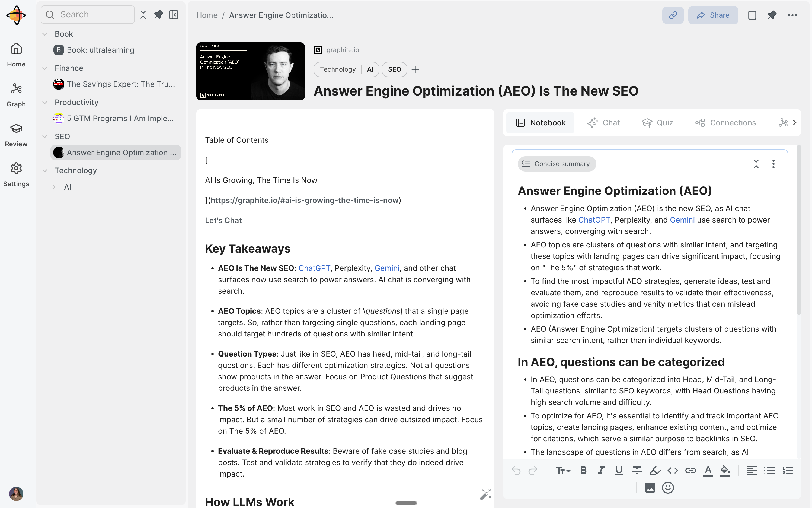Follow the Let's Chat link
The width and height of the screenshot is (812, 508).
pos(223,220)
